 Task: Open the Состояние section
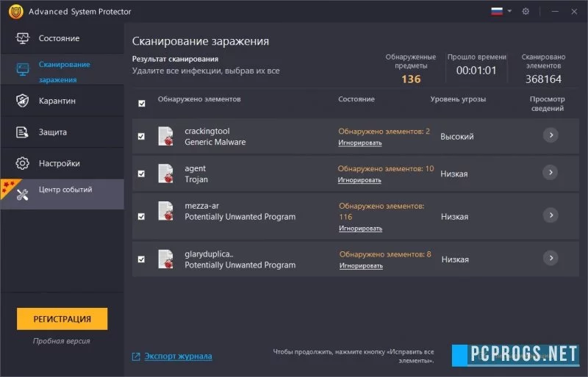click(x=62, y=38)
